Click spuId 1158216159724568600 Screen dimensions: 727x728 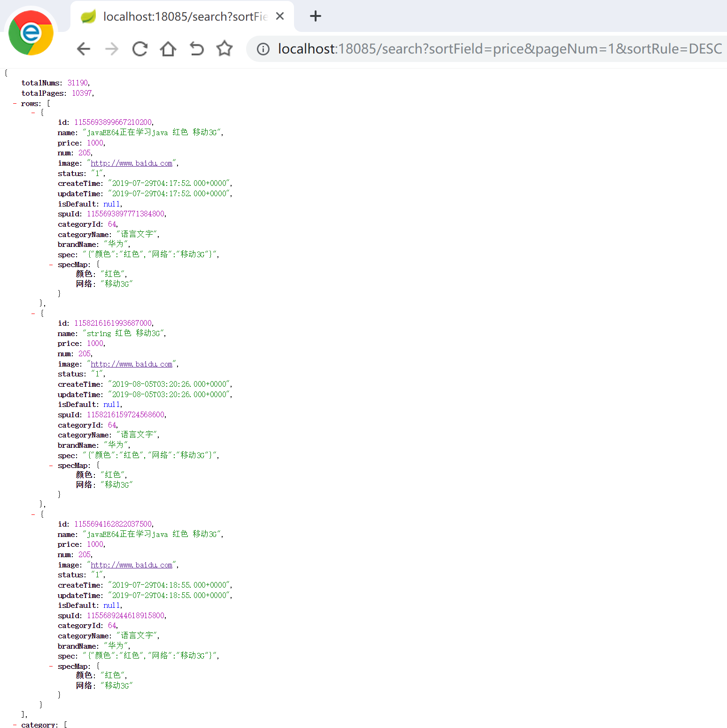pyautogui.click(x=125, y=415)
